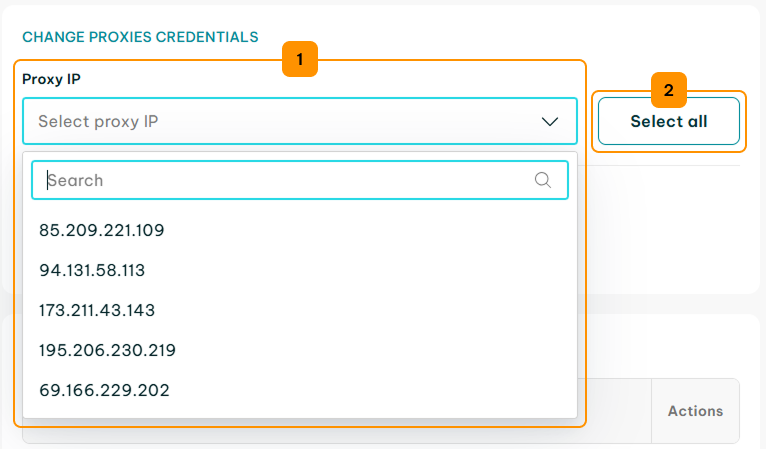Image resolution: width=766 pixels, height=449 pixels.
Task: Pick the last IP, ending in .202
Action: [x=300, y=390]
